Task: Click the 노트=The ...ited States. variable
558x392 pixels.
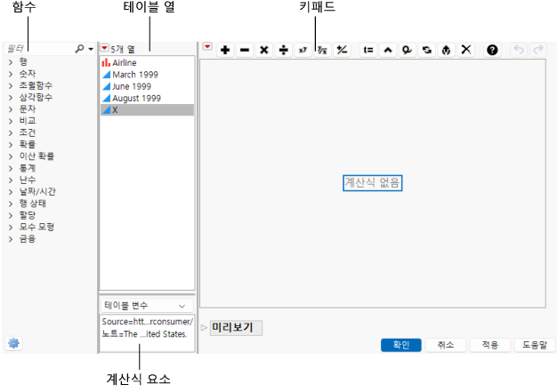Action: click(x=144, y=333)
